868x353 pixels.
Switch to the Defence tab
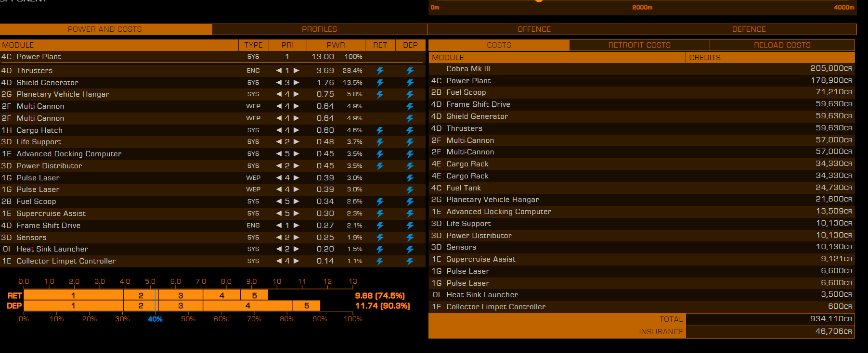(749, 29)
